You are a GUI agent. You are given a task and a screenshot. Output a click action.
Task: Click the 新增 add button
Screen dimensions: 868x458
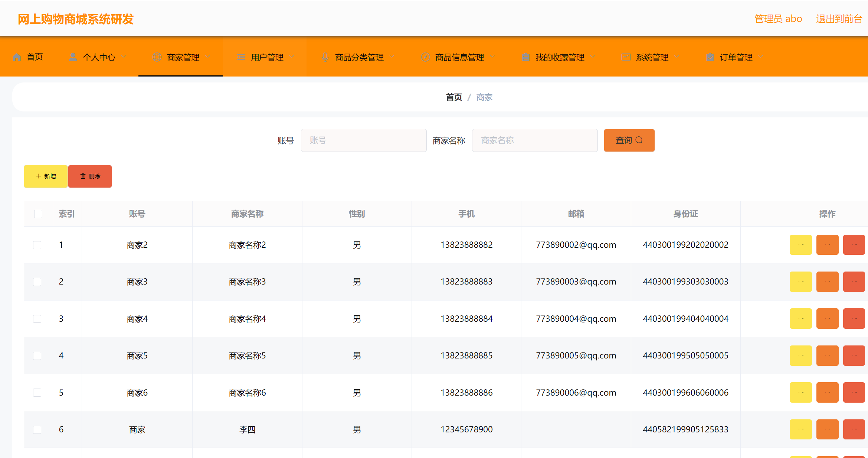(45, 176)
